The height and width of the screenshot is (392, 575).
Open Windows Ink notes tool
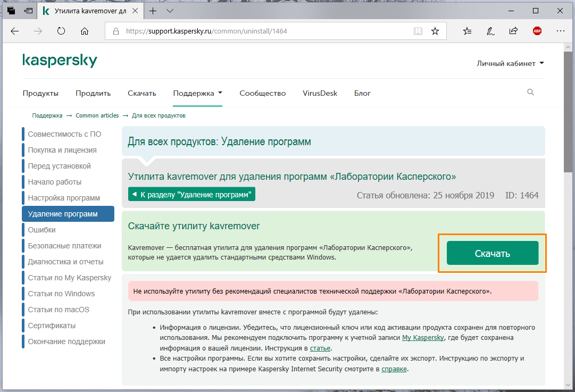pyautogui.click(x=490, y=31)
